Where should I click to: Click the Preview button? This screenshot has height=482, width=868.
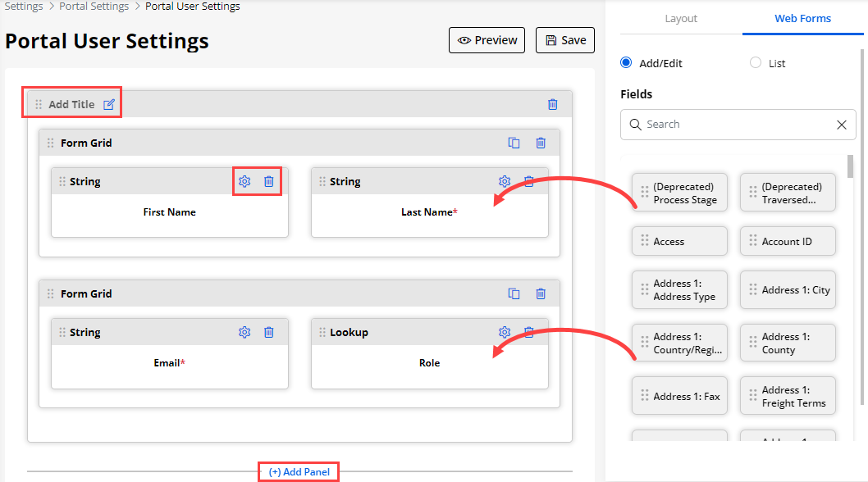[x=487, y=40]
